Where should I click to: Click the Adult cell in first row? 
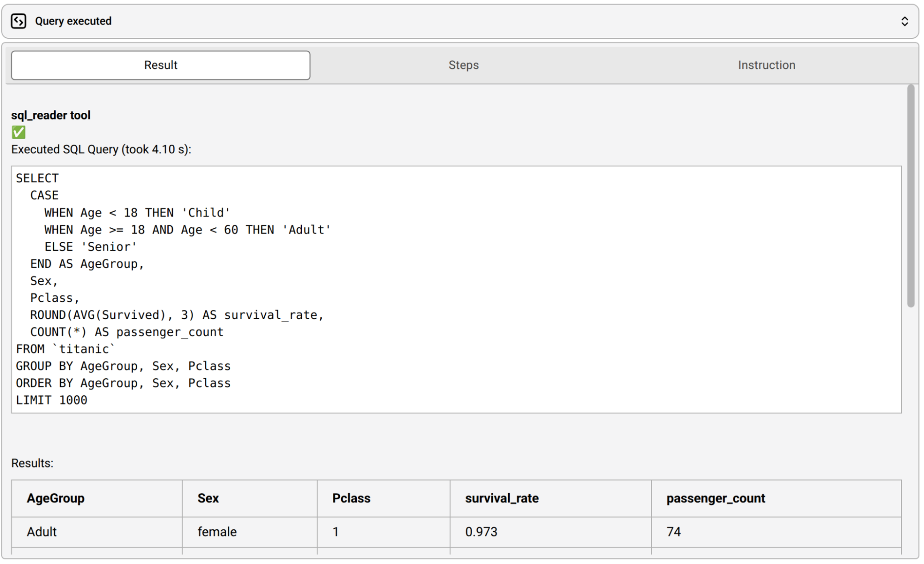42,532
